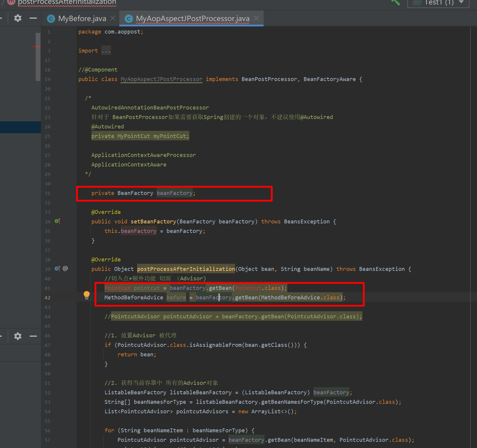The width and height of the screenshot is (477, 448).
Task: Click ApplicationContextAwareProcessor in comment
Action: click(x=143, y=155)
